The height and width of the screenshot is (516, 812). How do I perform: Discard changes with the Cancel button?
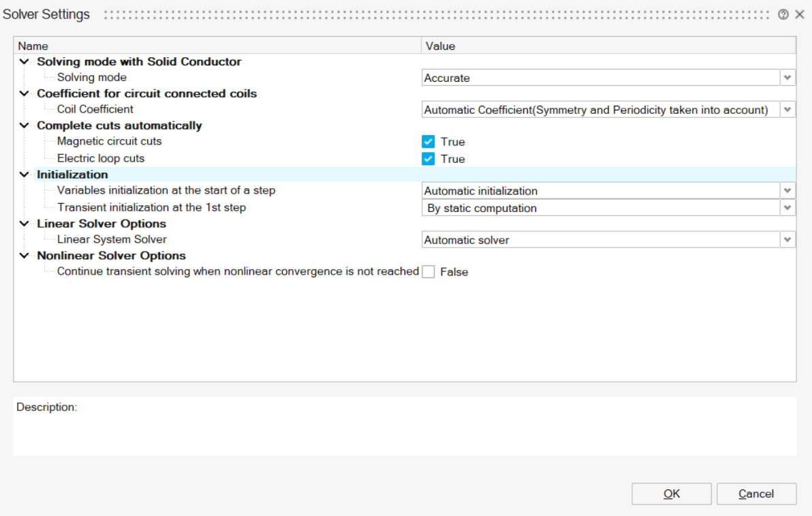click(756, 494)
